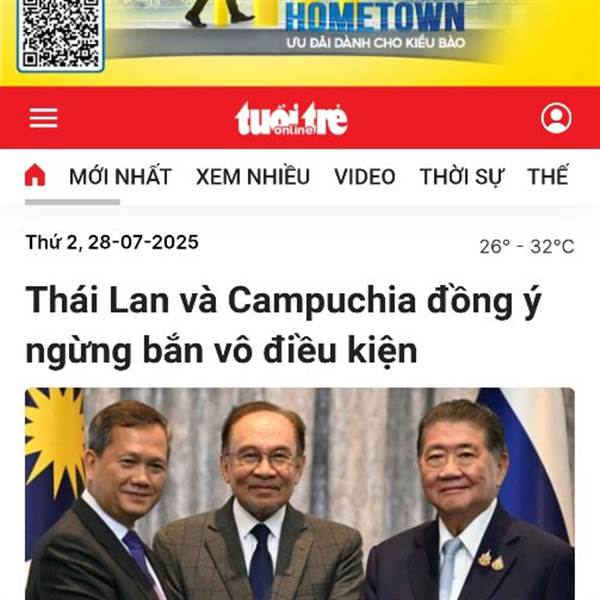Click the 'ngừng bắn vô điều kiện' headline line
This screenshot has width=600, height=600.
[x=221, y=351]
